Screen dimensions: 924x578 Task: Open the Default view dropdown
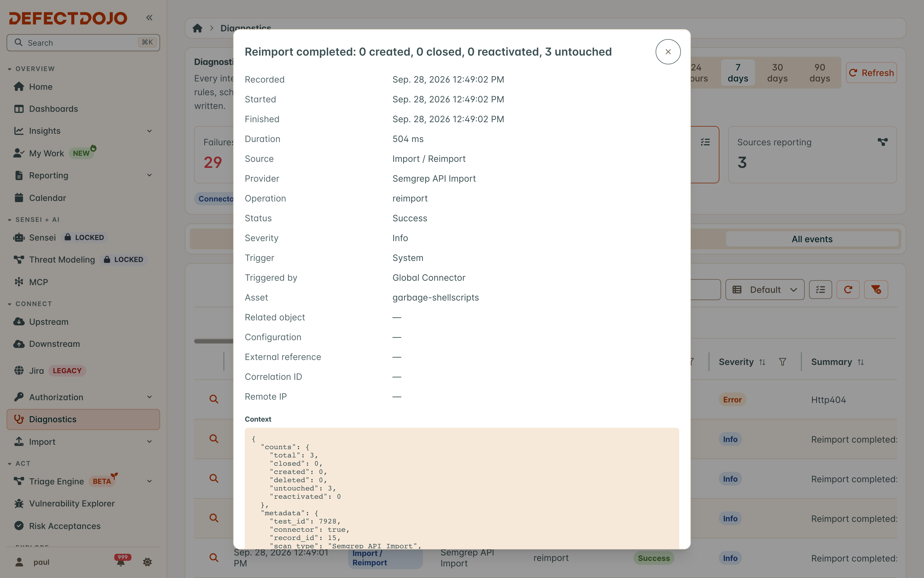coord(765,289)
